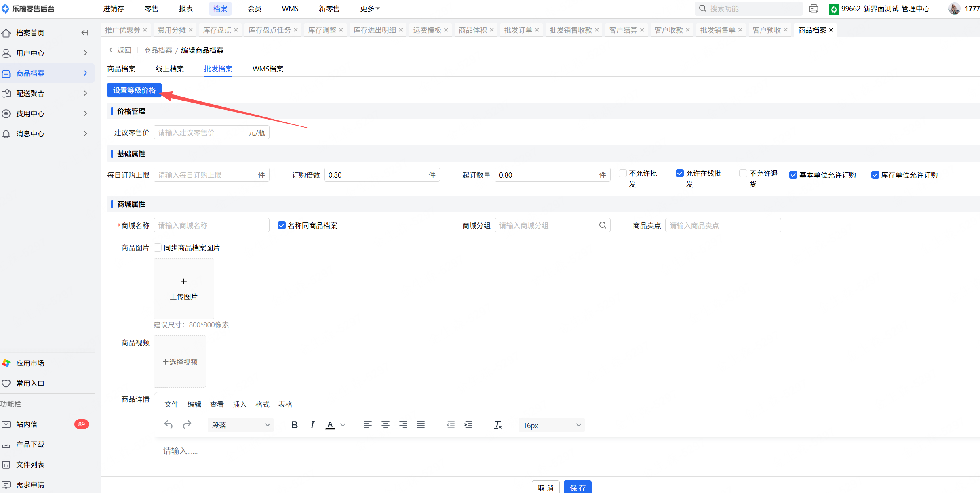Check the 不允许批发 checkbox

point(623,173)
